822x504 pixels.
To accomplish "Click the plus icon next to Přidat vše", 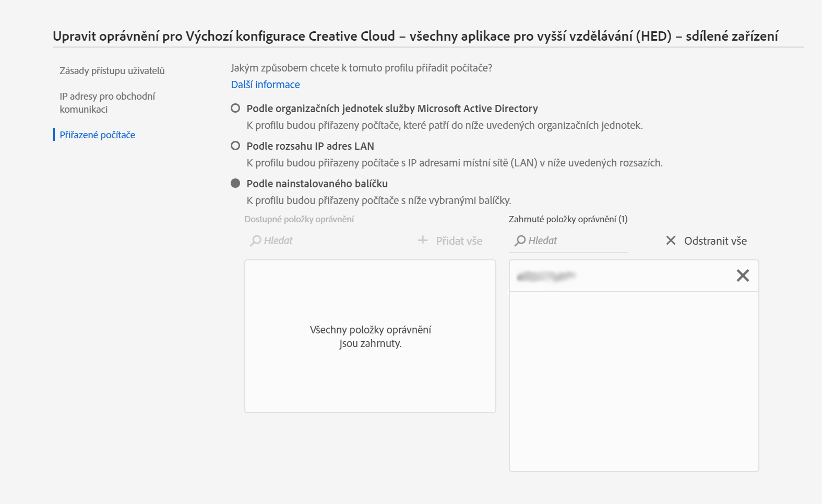I will point(423,240).
